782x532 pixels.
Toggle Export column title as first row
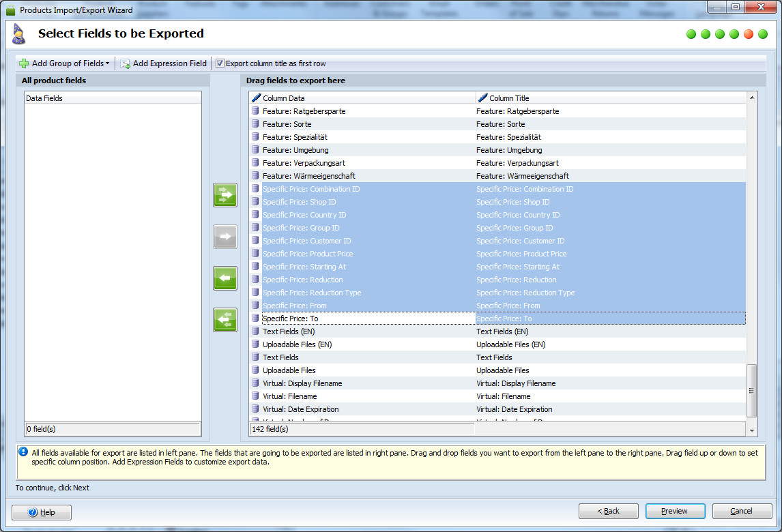point(220,63)
